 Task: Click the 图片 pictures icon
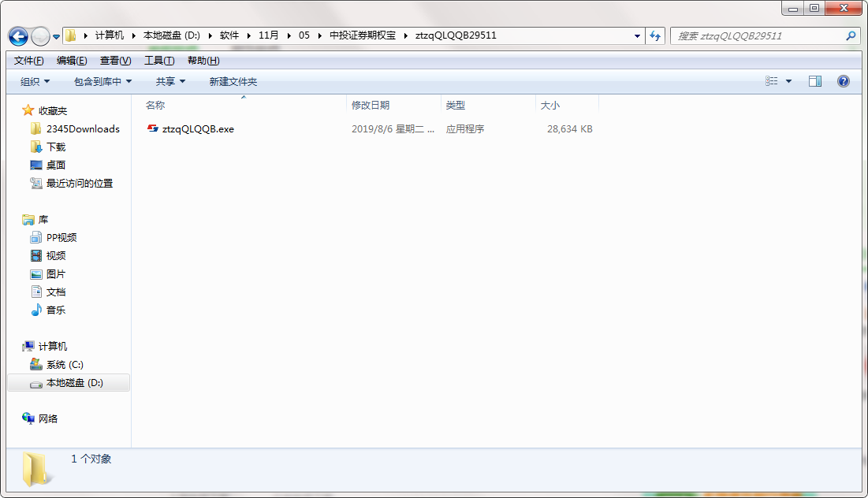[x=36, y=274]
